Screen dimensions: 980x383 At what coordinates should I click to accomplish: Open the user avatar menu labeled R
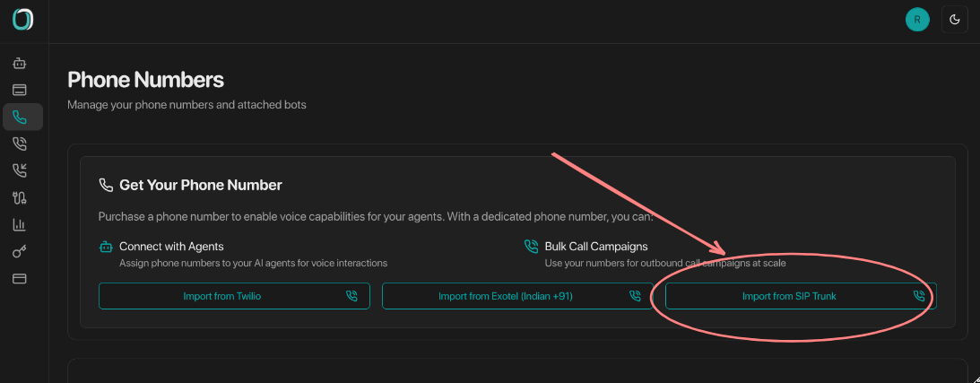(917, 20)
